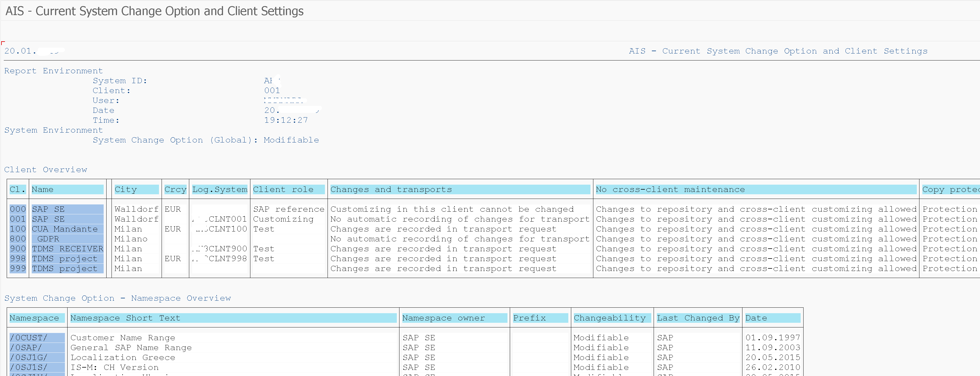Viewport: 980px width, 376px height.
Task: Select client number 900 cell
Action: click(18, 249)
